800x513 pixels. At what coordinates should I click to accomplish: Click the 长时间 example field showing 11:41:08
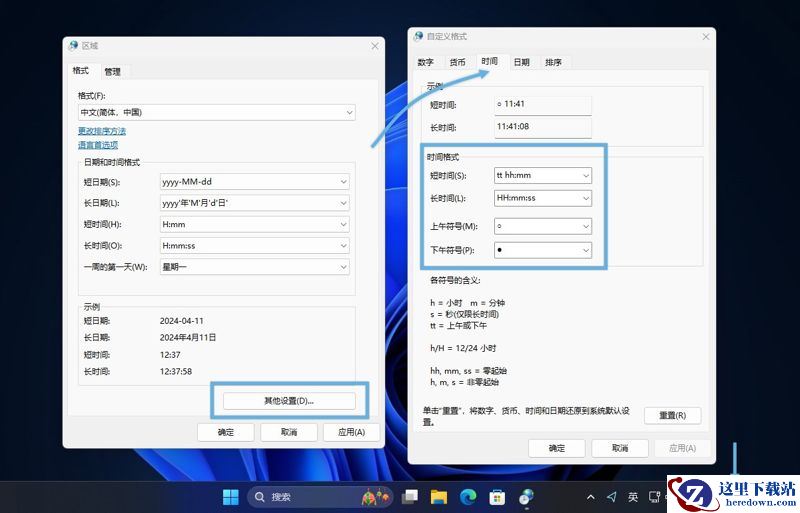click(543, 127)
